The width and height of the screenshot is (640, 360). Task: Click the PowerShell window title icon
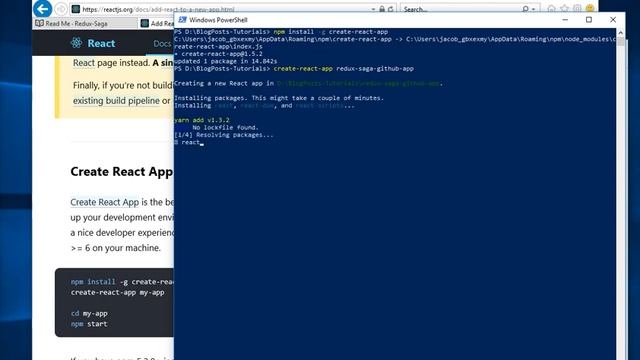(182, 20)
